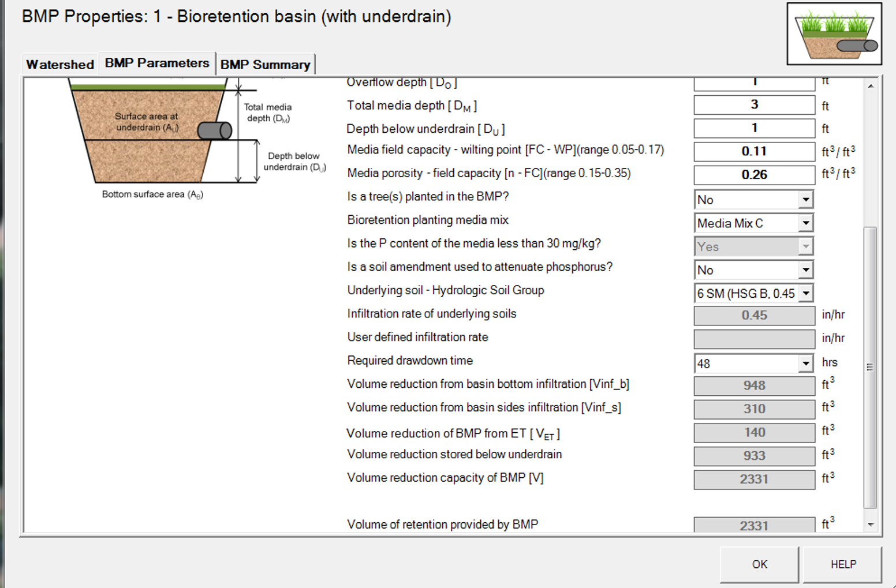Expand the Required drawdown time dropdown
Viewport: 896px width, 588px height.
point(806,363)
